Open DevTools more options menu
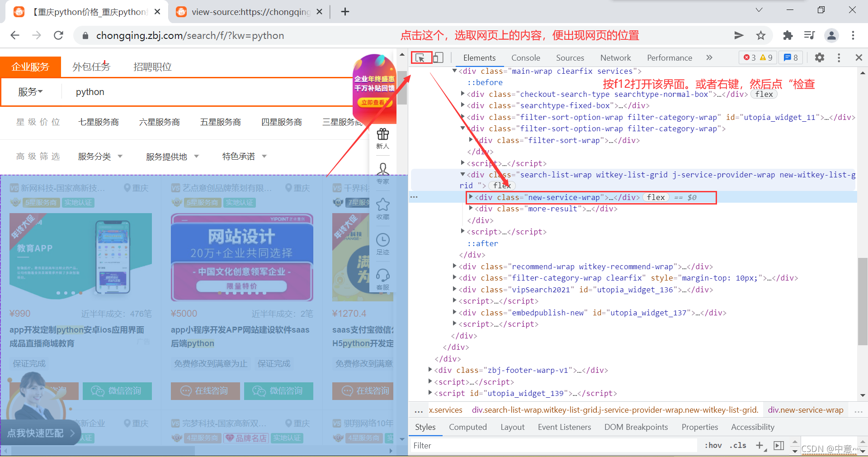 click(x=839, y=57)
